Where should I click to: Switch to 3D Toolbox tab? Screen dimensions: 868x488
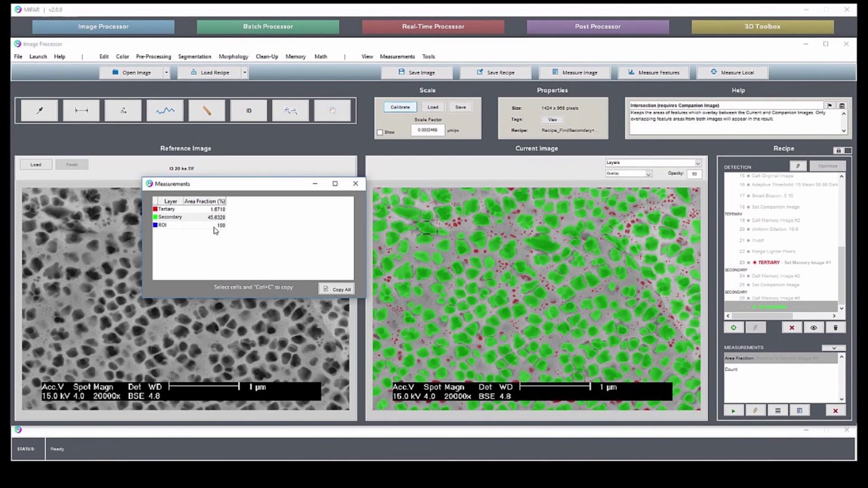tap(762, 26)
